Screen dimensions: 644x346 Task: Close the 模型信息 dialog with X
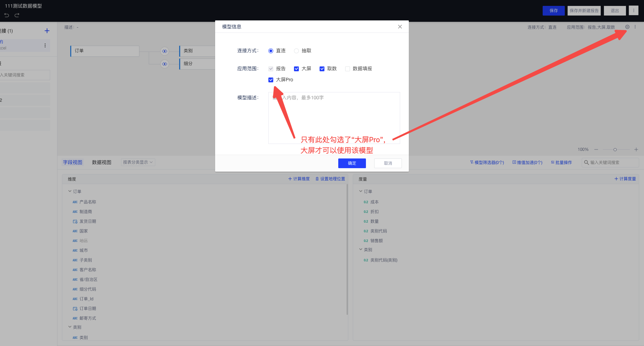tap(400, 27)
